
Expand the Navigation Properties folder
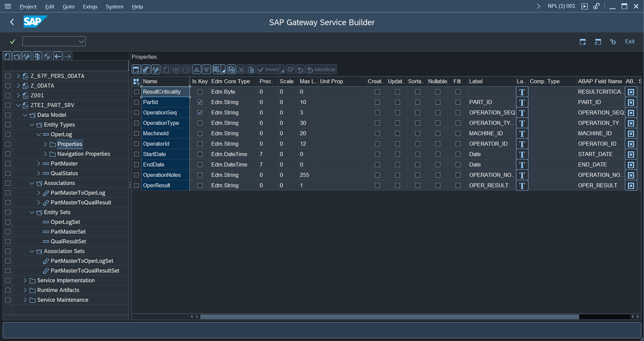(45, 154)
